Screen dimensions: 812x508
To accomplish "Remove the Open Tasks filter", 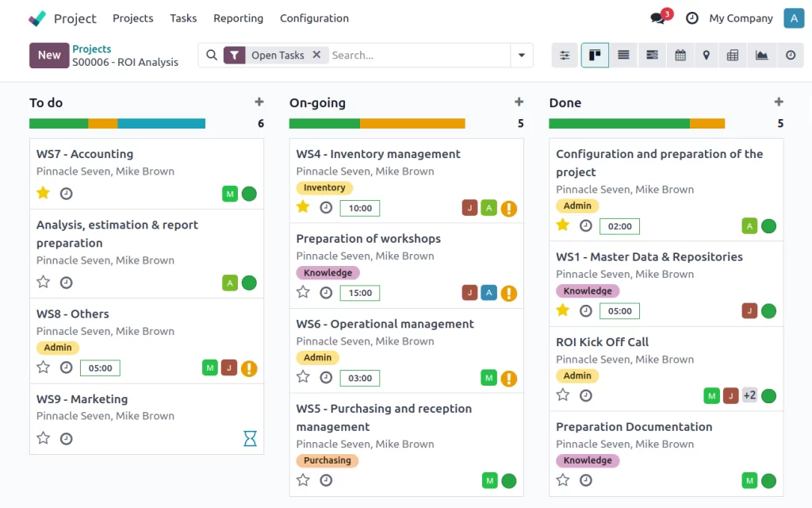I will (x=316, y=55).
